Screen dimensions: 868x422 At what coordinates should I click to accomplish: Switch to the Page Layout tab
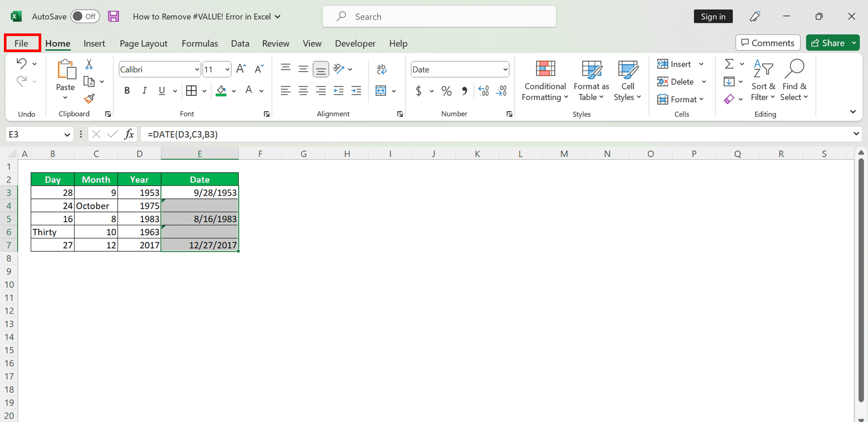[144, 43]
